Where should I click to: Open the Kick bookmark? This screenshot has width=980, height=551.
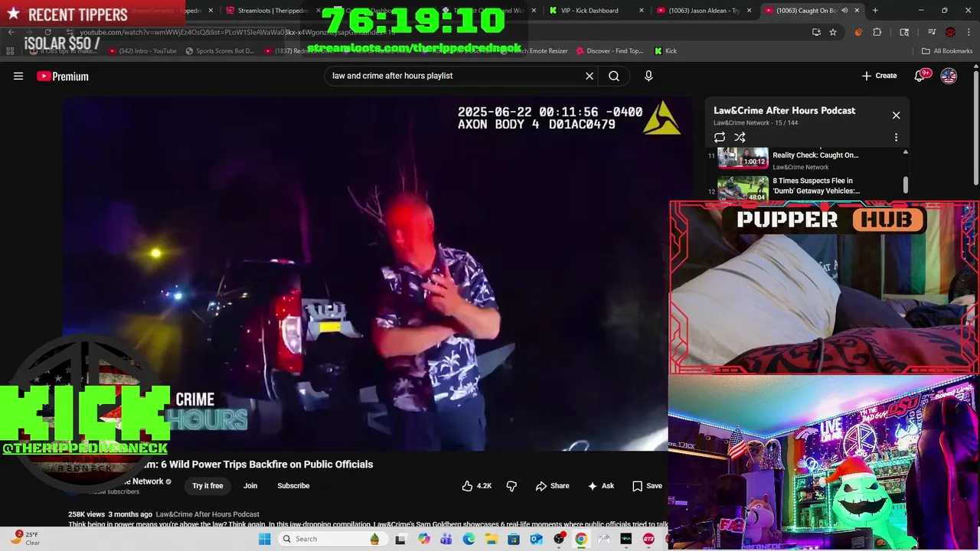pyautogui.click(x=665, y=51)
